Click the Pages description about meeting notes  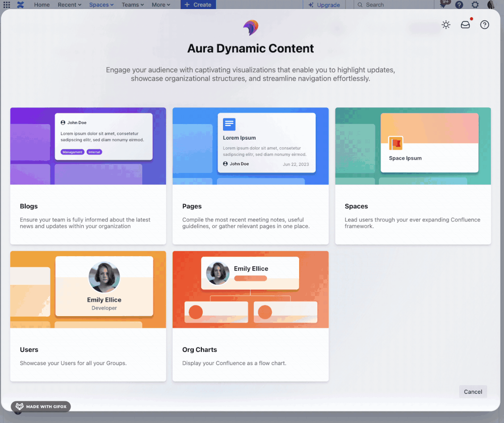click(x=246, y=223)
